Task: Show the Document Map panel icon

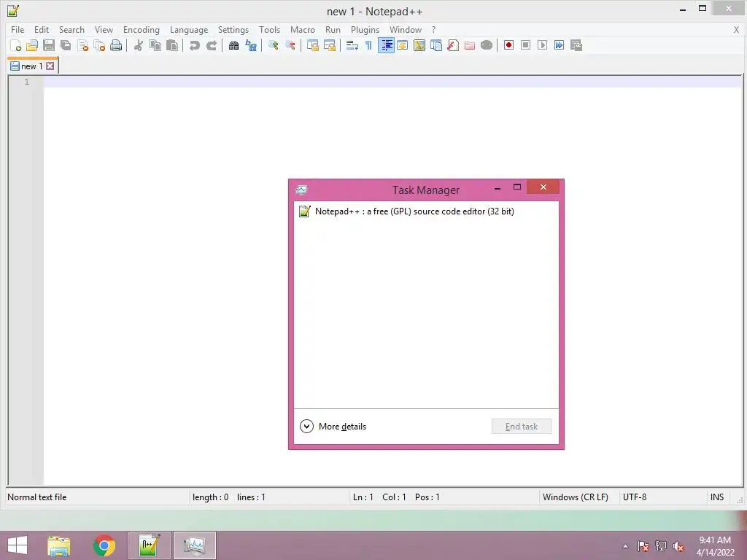Action: pyautogui.click(x=419, y=45)
